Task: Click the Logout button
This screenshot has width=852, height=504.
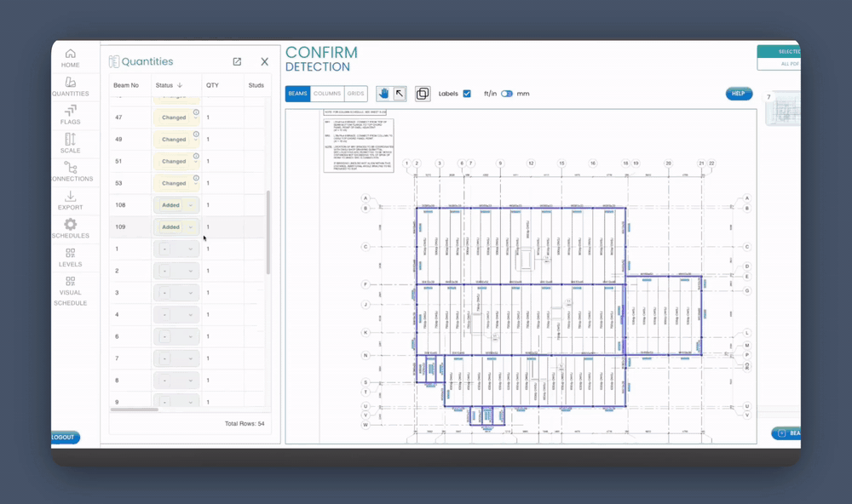Action: tap(64, 437)
